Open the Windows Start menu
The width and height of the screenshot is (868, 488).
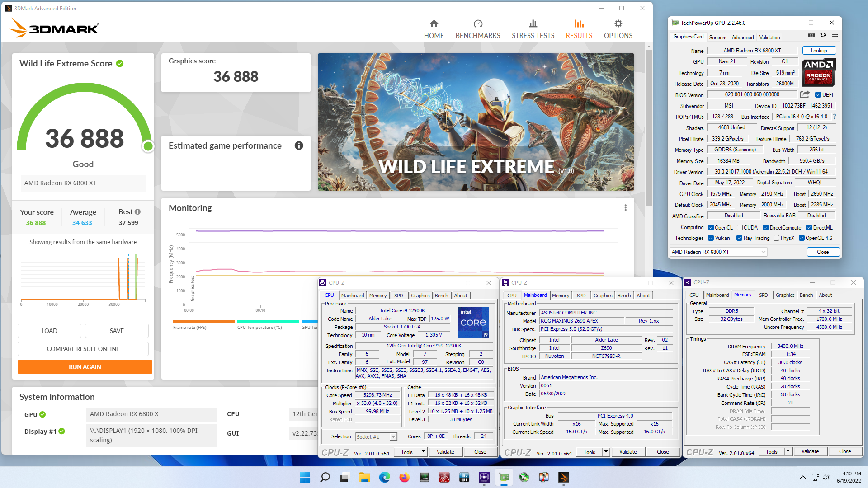click(305, 477)
